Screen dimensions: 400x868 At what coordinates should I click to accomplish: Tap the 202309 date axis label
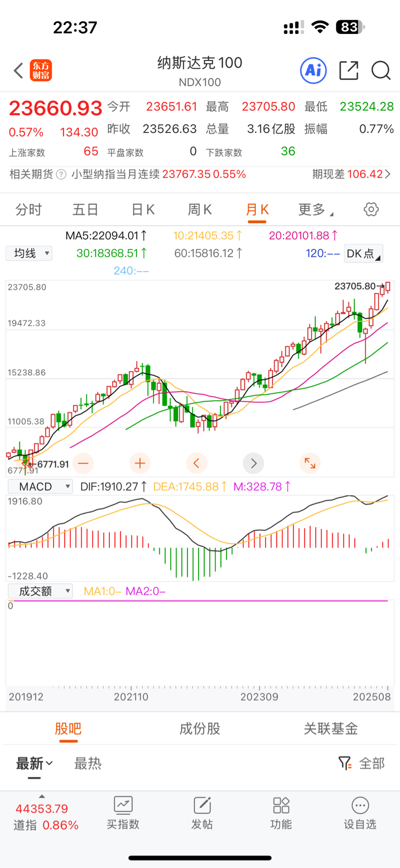[x=259, y=697]
